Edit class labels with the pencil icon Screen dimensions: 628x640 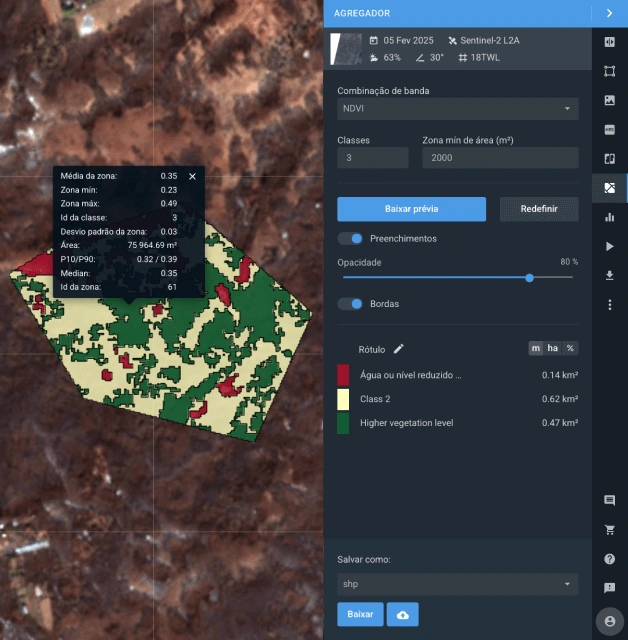[x=399, y=349]
